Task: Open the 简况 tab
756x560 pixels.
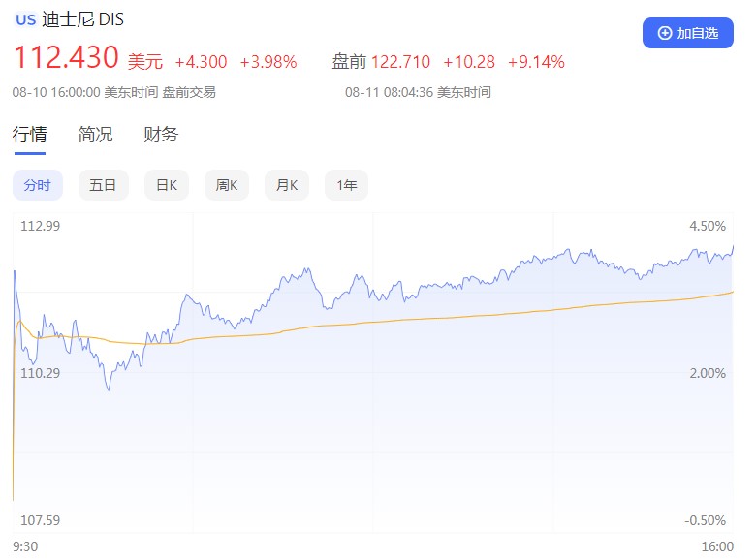Action: pyautogui.click(x=95, y=135)
